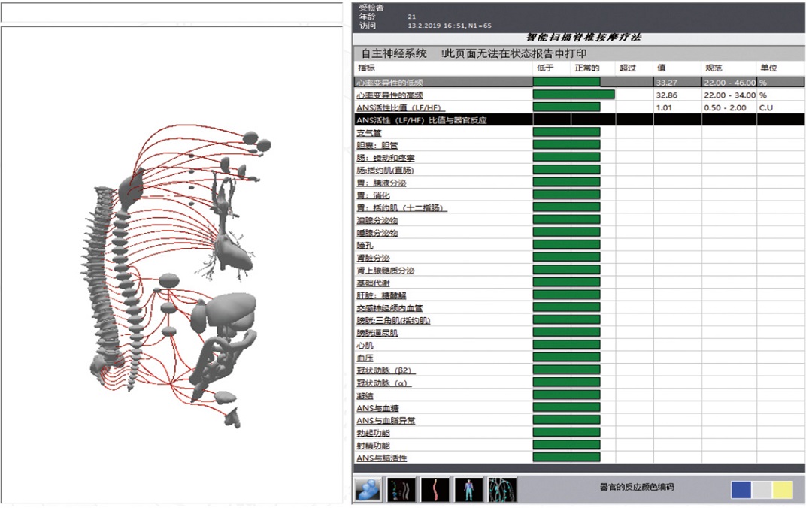Screen dimensions: 812x508
Task: Click the ANS与血糖 link
Action: click(x=377, y=408)
